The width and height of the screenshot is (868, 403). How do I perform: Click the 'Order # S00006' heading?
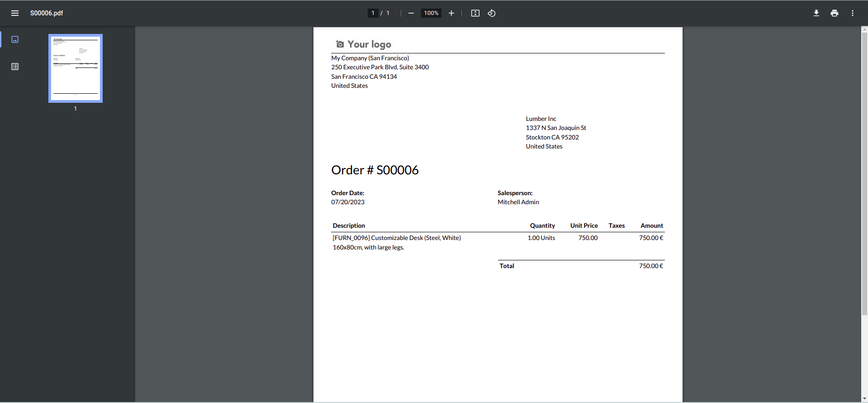coord(375,170)
